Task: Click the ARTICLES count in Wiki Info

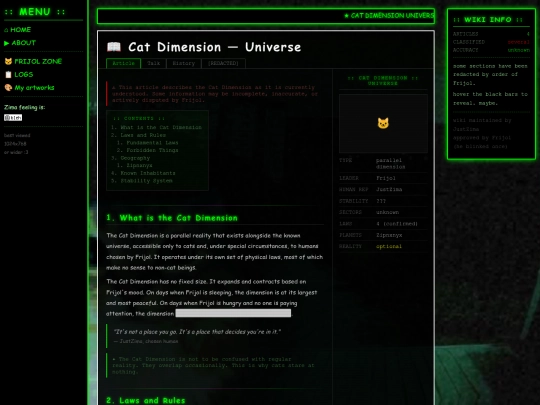Action: click(x=528, y=34)
